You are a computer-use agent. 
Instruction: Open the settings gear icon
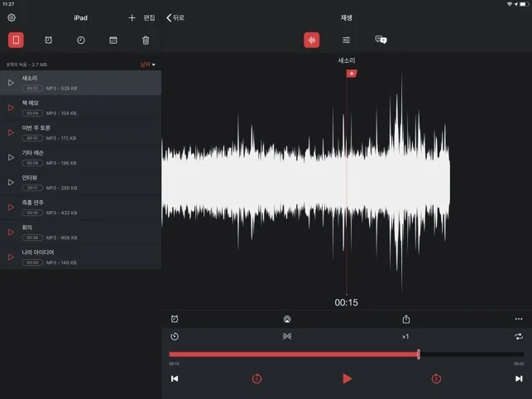[12, 17]
